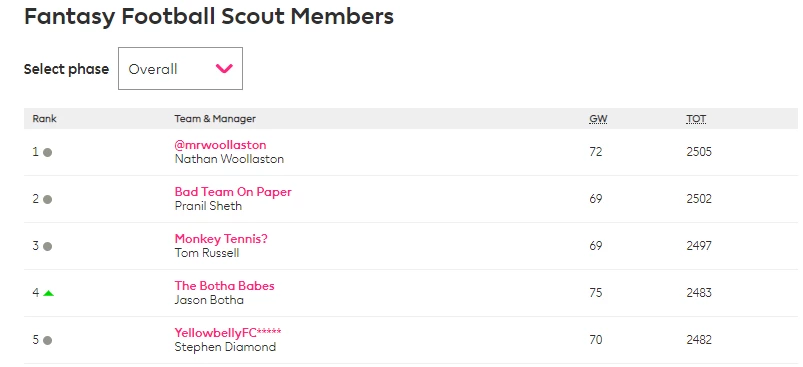Open The Botha Babes team link
This screenshot has height=367, width=803.
(x=224, y=286)
